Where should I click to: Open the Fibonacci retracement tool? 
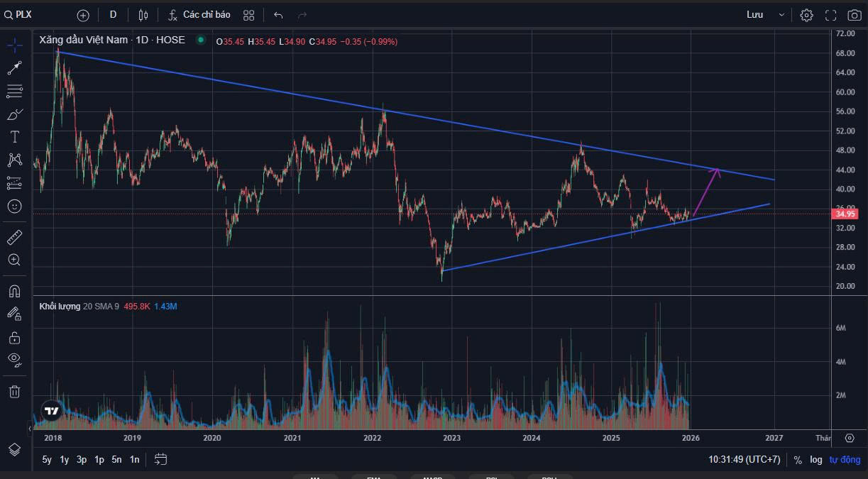(x=14, y=91)
